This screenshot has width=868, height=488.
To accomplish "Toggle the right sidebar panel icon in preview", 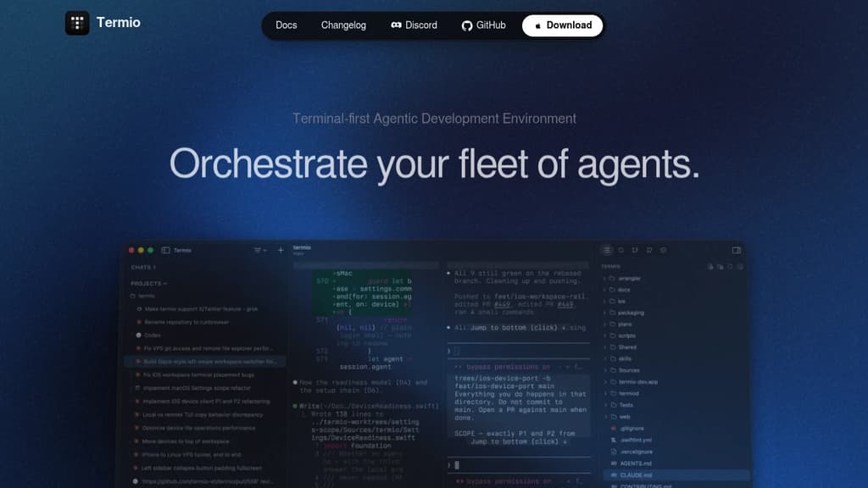I will 737,251.
